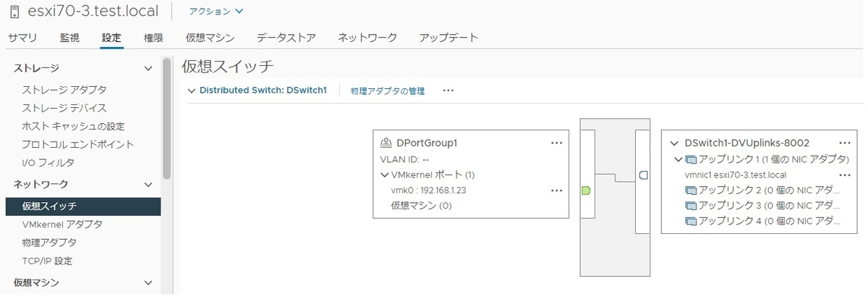Select アップリンク 2 row text
Image resolution: width=868 pixels, height=297 pixels.
click(770, 191)
